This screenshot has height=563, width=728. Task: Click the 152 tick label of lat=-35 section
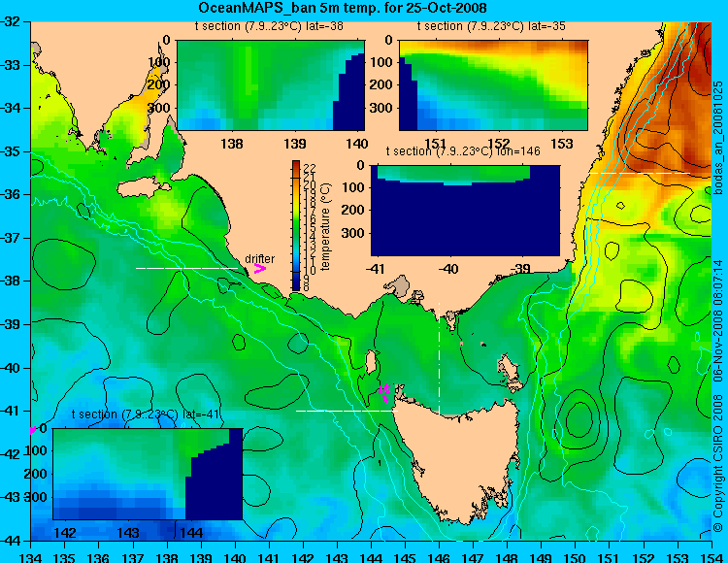pos(499,144)
